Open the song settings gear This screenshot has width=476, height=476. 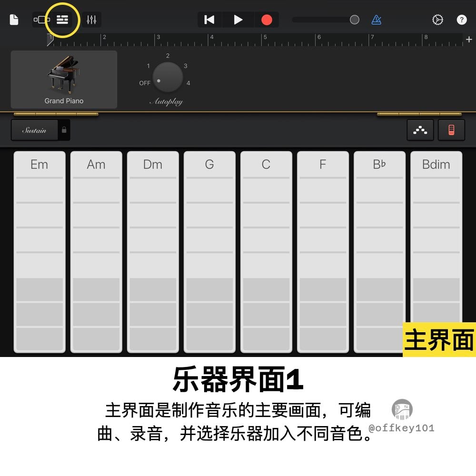tap(437, 20)
